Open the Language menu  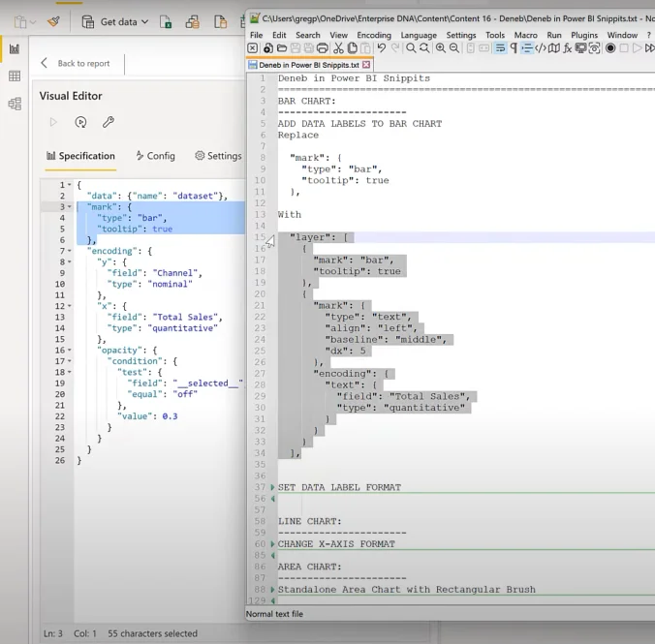(419, 35)
